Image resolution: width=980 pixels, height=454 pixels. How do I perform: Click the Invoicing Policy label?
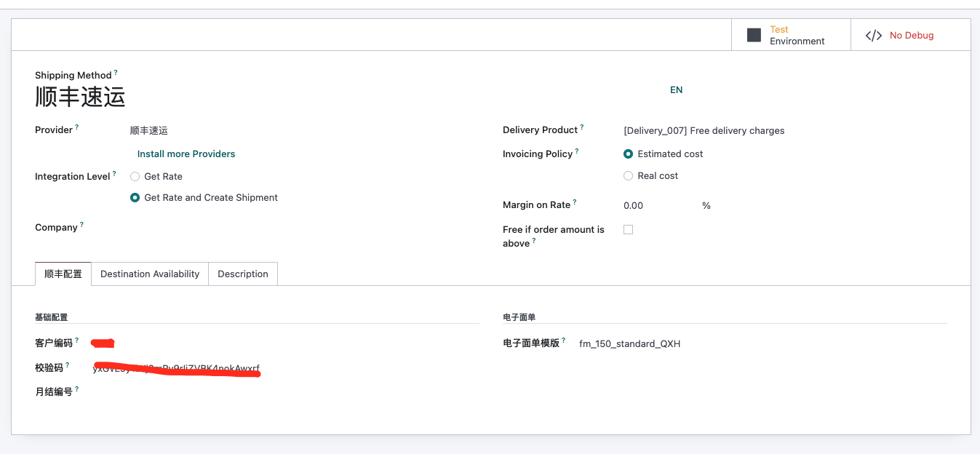pyautogui.click(x=538, y=154)
